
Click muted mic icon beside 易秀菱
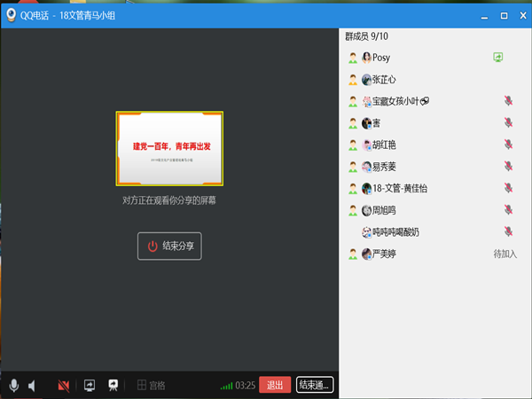pyautogui.click(x=508, y=167)
